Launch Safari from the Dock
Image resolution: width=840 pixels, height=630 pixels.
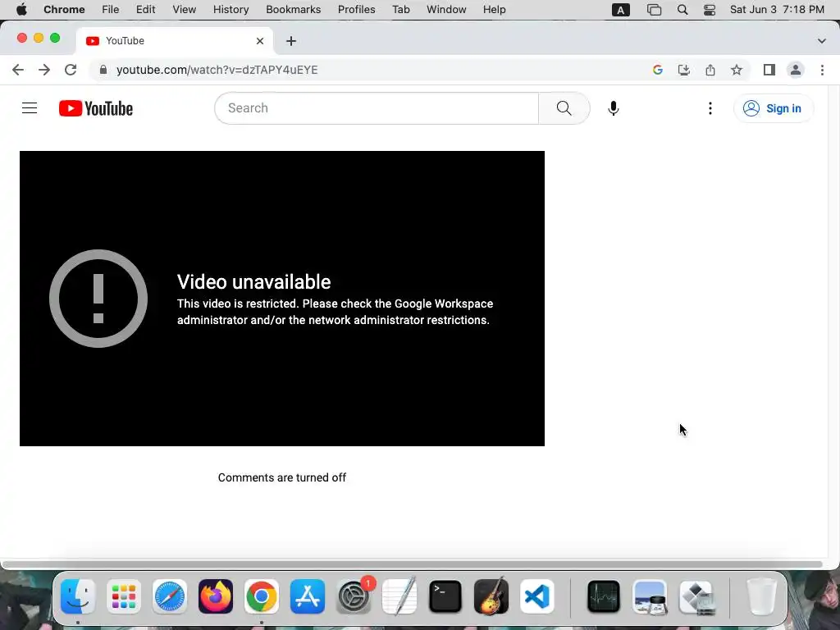point(170,596)
